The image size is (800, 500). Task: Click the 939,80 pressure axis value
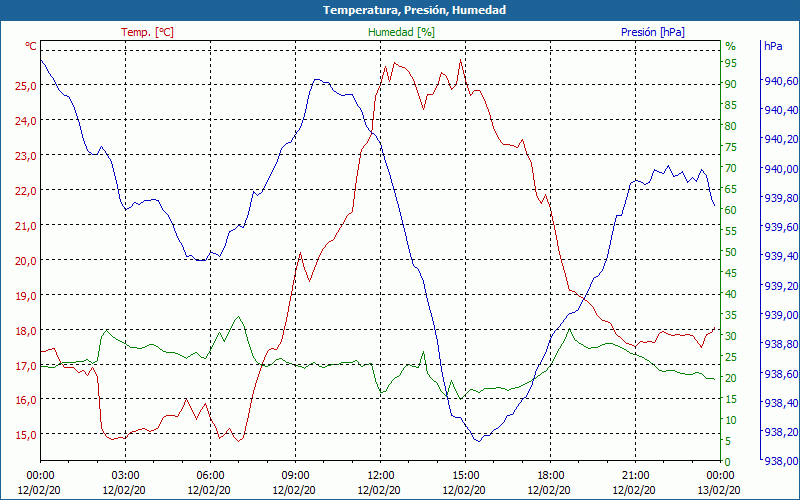[x=782, y=198]
